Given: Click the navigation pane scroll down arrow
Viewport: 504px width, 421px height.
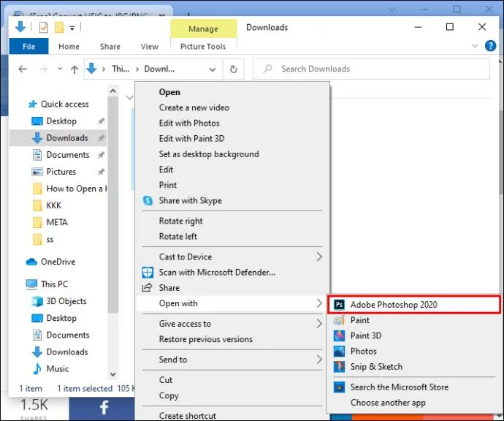Looking at the screenshot, I should [112, 374].
